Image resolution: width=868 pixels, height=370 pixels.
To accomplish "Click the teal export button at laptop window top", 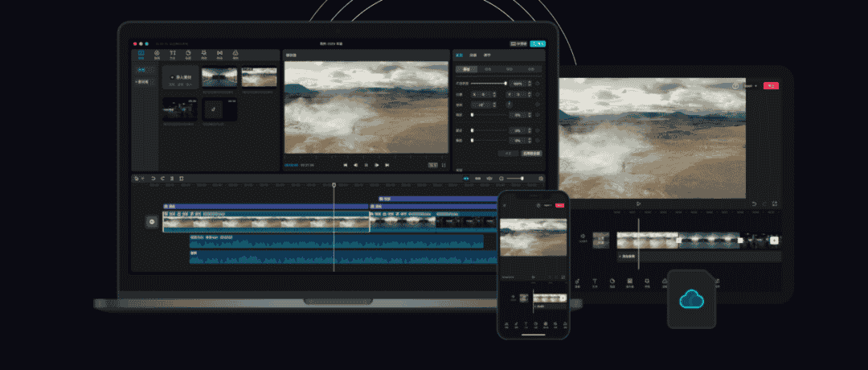I will 538,43.
